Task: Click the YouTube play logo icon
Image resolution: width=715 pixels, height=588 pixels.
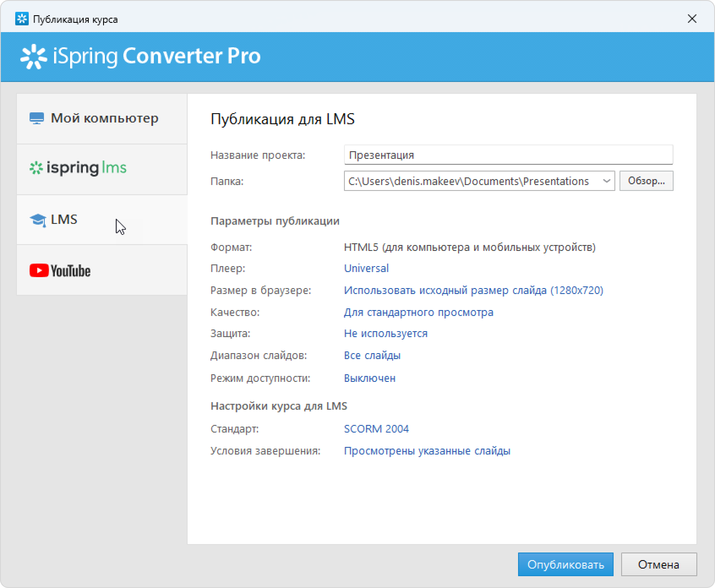Action: (x=39, y=270)
